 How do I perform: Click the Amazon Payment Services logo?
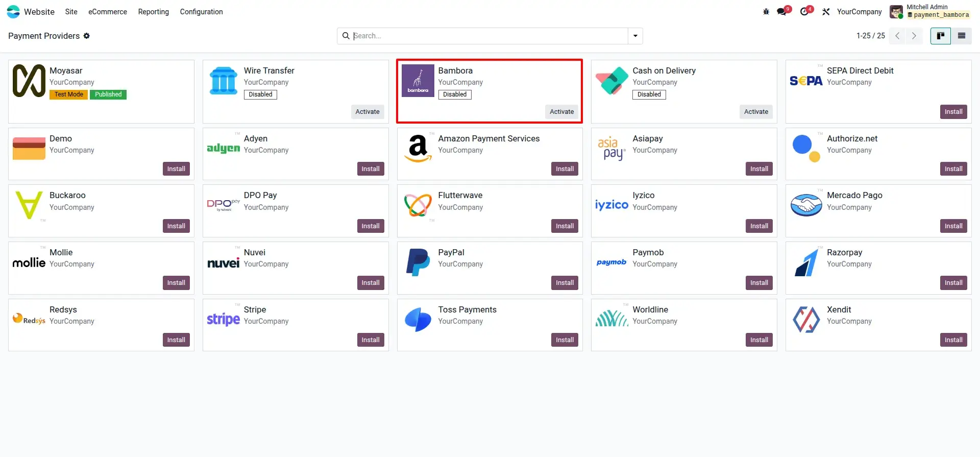418,148
